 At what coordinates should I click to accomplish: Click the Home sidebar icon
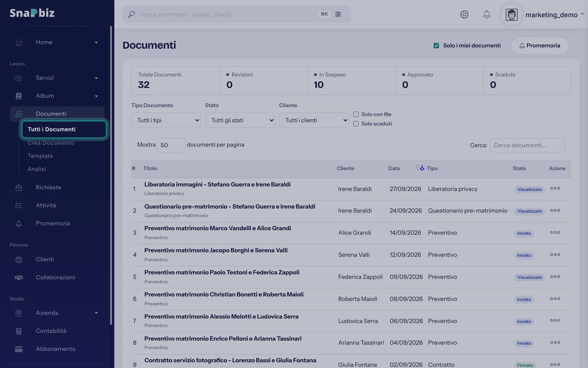19,42
